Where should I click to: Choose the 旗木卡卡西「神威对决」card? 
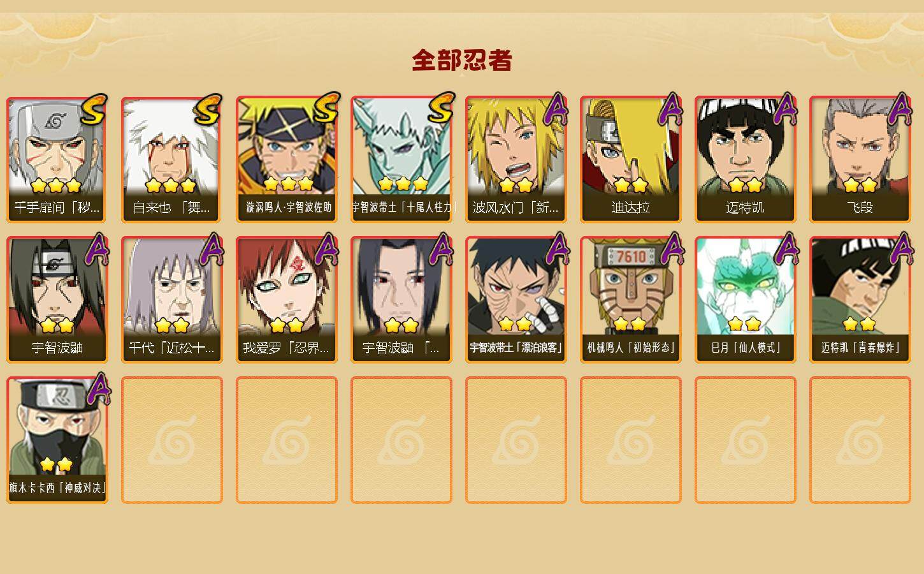point(57,440)
